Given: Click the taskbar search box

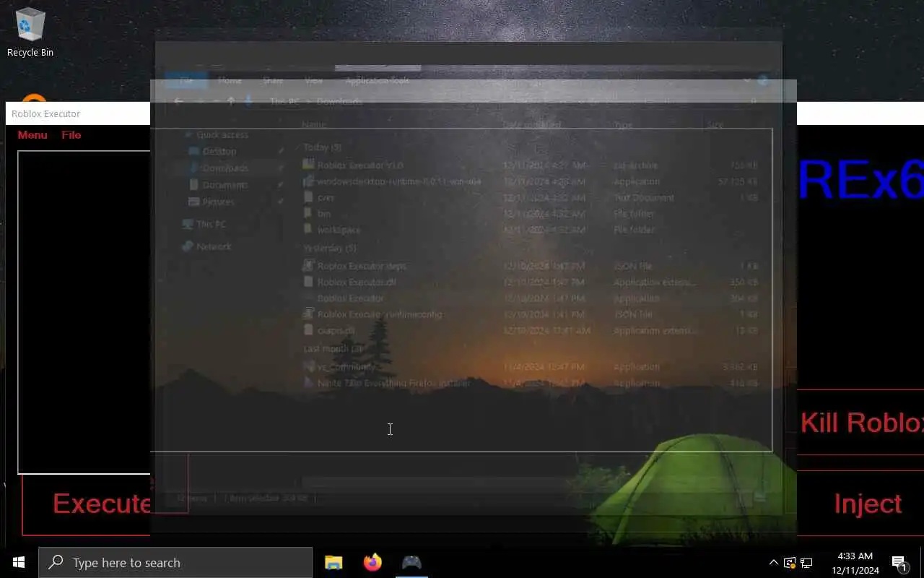Looking at the screenshot, I should tap(175, 562).
